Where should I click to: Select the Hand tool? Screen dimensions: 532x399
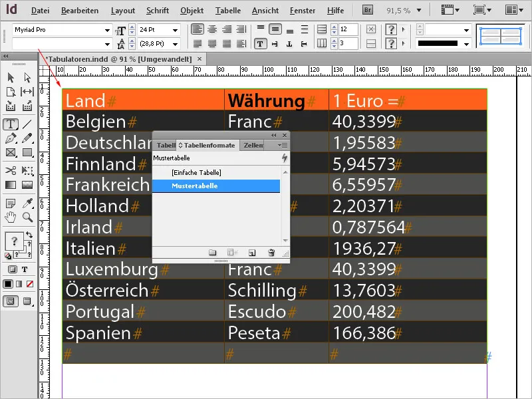point(11,217)
